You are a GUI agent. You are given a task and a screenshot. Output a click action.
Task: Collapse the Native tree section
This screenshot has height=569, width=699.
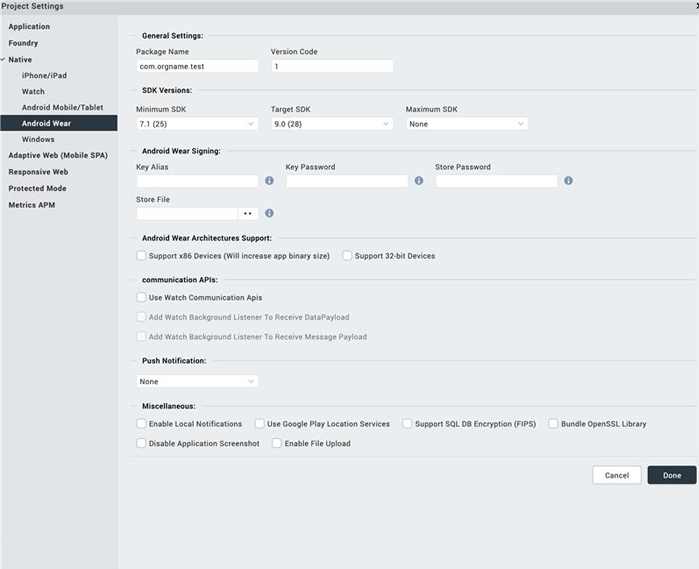[3, 60]
